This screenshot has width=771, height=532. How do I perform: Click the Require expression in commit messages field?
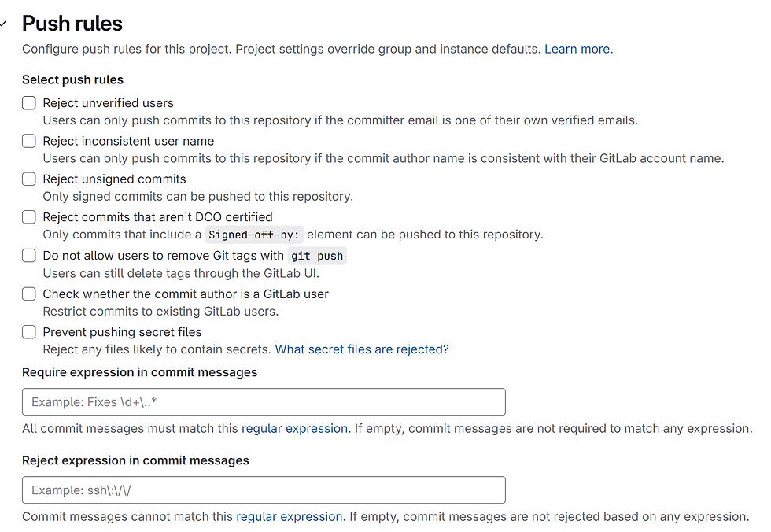point(264,401)
